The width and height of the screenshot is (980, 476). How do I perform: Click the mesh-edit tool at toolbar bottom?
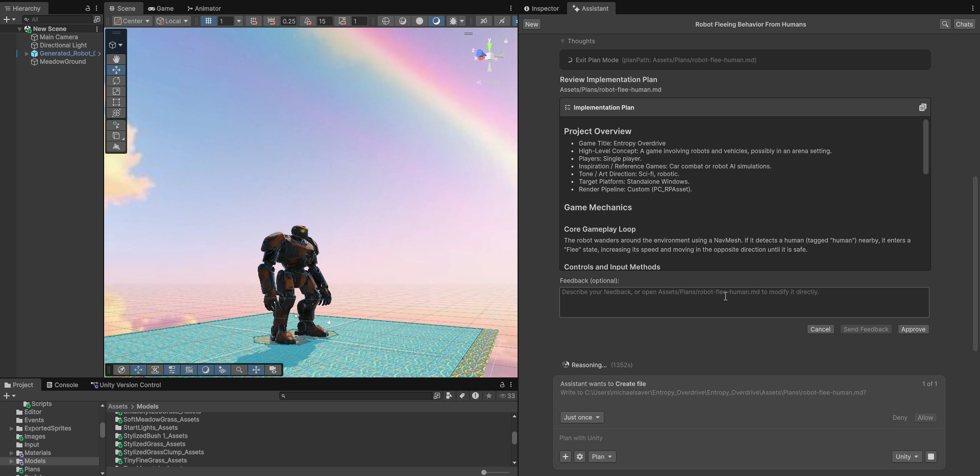point(116,147)
